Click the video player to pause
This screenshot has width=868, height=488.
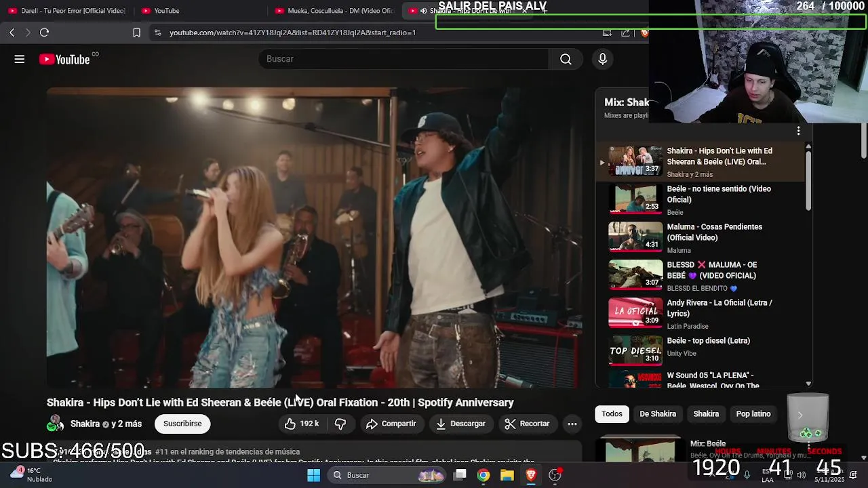coord(314,237)
